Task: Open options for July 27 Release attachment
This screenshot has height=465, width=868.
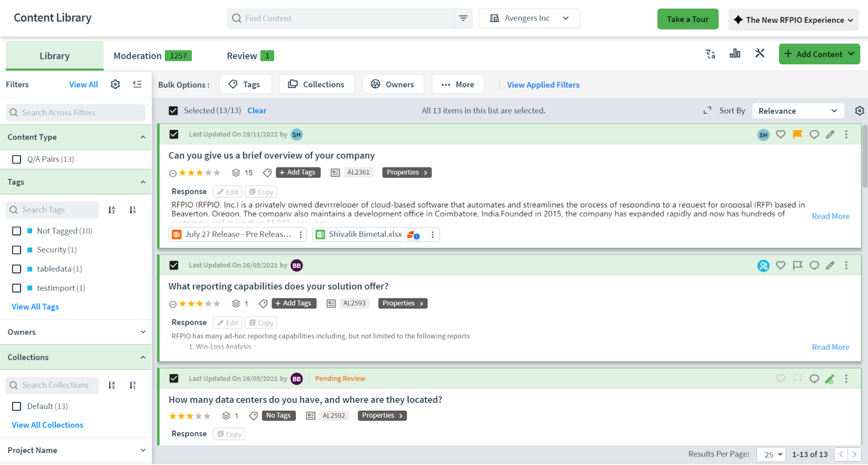Action: (301, 235)
